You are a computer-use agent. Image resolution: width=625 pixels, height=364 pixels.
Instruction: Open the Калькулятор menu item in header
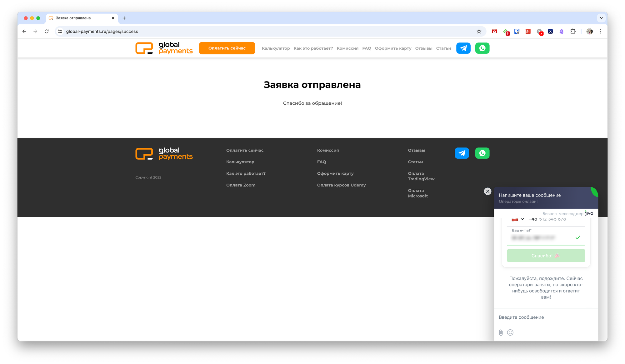(276, 48)
